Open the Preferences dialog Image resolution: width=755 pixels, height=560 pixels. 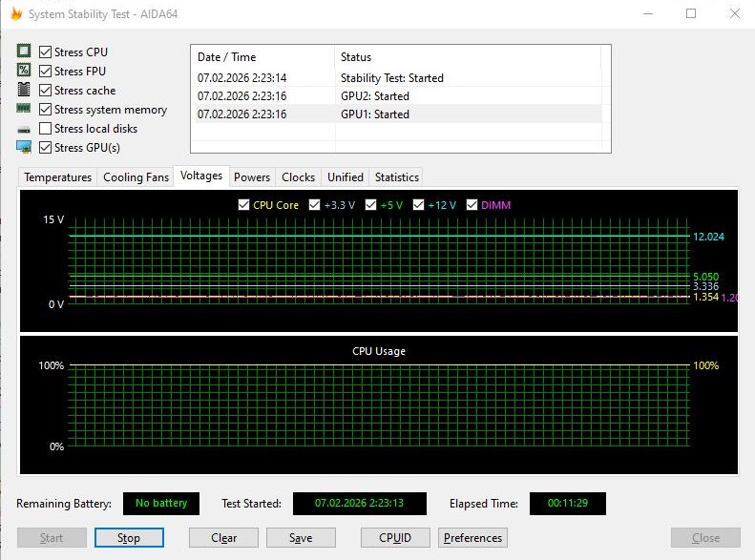coord(472,538)
